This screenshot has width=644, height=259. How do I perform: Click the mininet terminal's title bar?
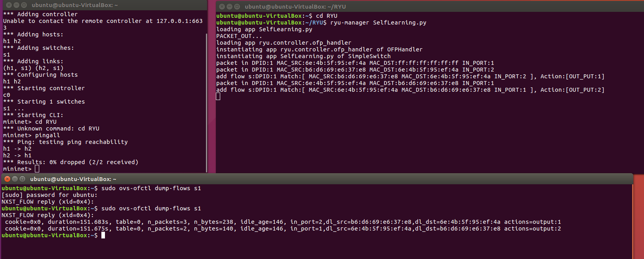coord(119,5)
